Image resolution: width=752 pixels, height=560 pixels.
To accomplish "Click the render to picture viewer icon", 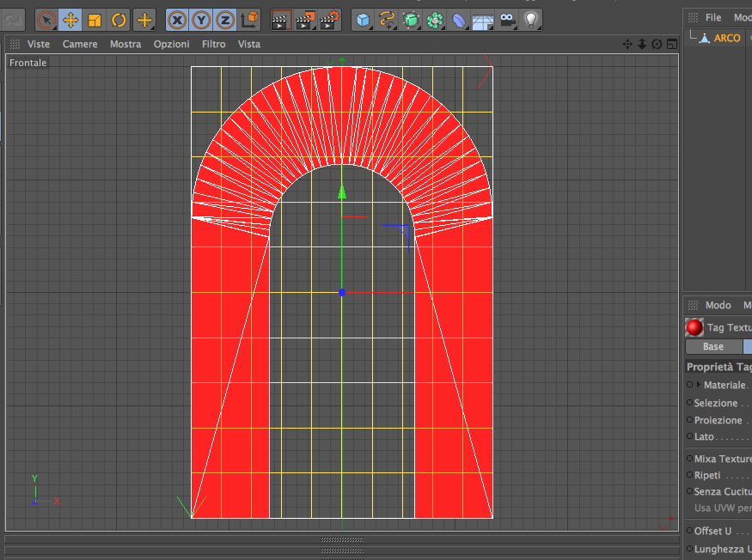I will point(305,19).
